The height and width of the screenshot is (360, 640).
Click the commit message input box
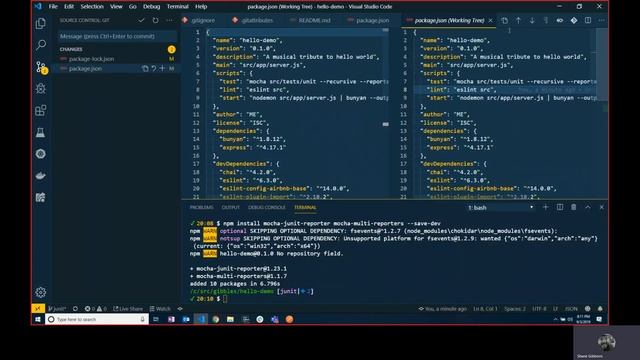click(117, 36)
